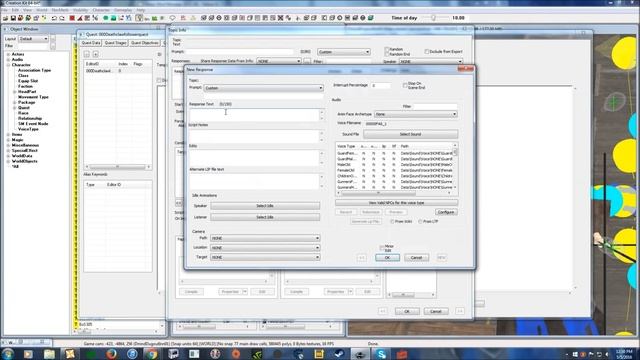Open Firefox from the taskbar
Image resolution: width=640 pixels, height=360 pixels.
111,353
